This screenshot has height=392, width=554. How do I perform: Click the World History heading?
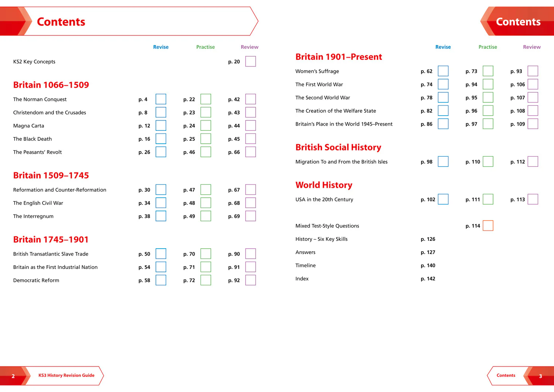(x=324, y=185)
